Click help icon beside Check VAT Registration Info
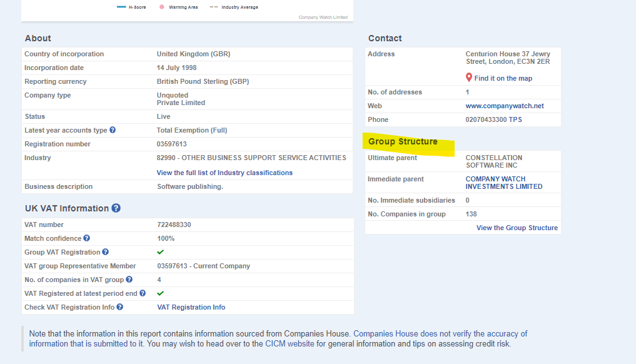 coord(119,307)
